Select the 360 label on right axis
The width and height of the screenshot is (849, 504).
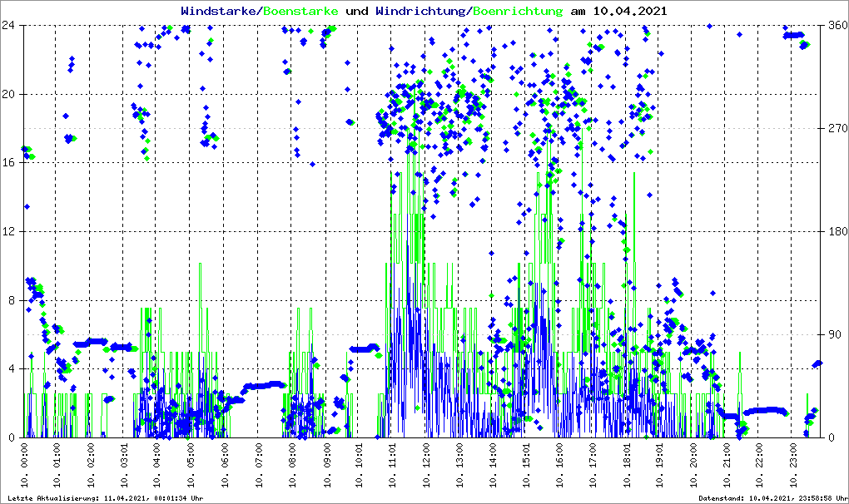coord(837,26)
